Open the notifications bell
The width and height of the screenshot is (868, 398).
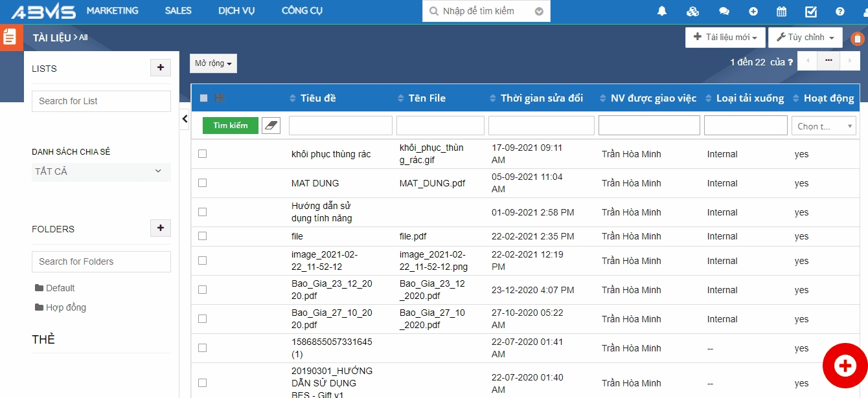662,12
